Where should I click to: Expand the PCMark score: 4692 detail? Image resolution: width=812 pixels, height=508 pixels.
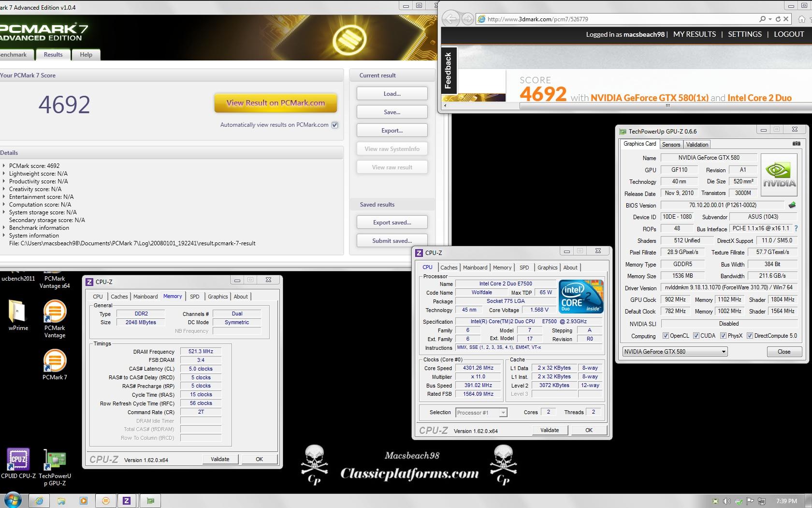click(x=4, y=165)
